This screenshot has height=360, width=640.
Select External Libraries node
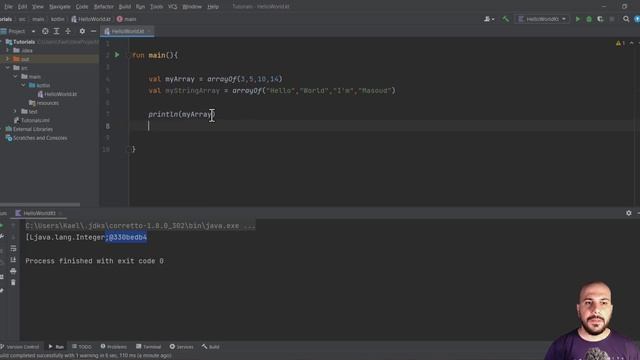point(29,129)
